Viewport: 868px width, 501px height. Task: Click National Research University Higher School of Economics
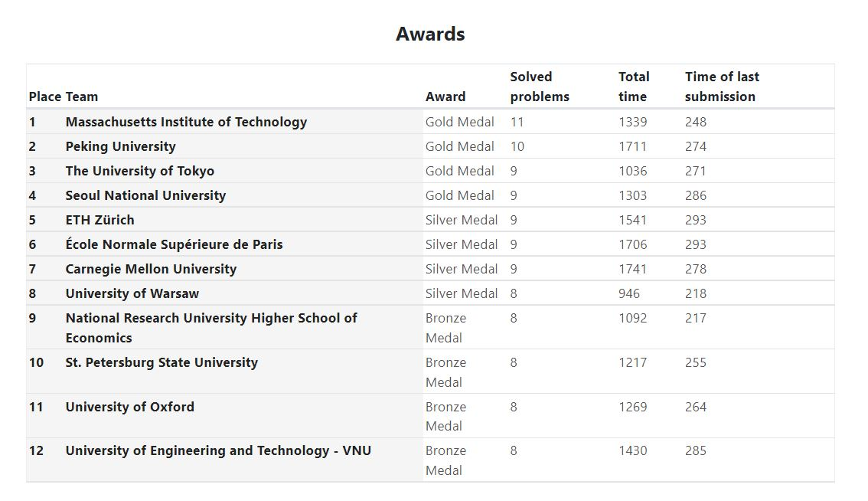(x=211, y=328)
